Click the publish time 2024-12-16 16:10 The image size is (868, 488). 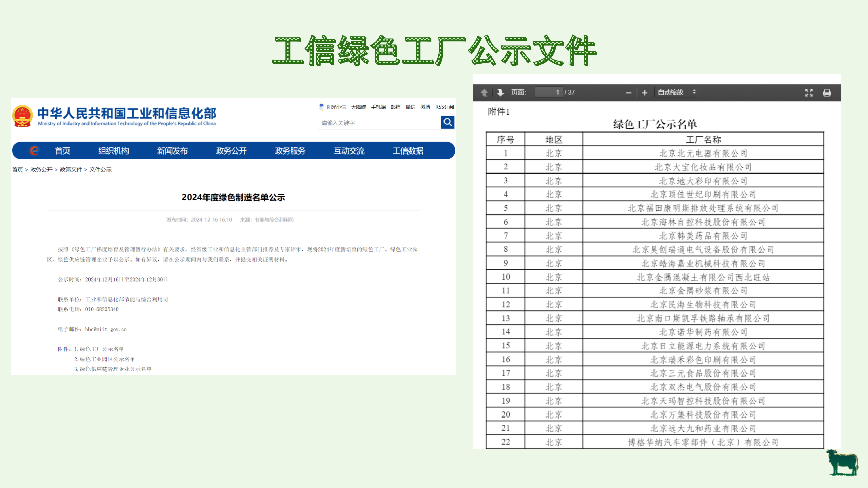[211, 220]
